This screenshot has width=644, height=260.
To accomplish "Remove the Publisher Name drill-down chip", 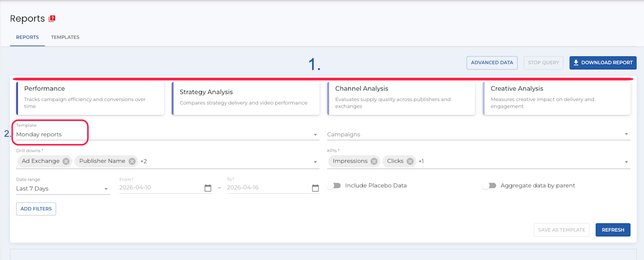I will (132, 161).
